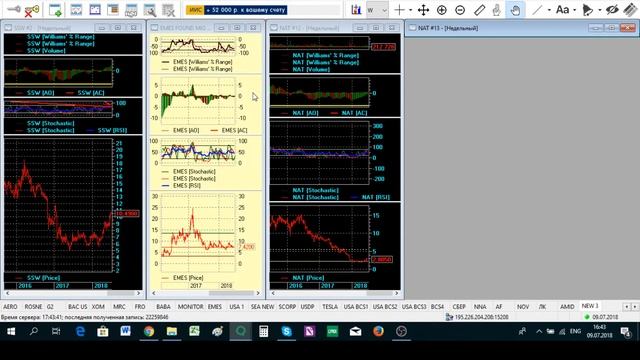Select the line drawing tool
This screenshot has width=640, height=360.
pyautogui.click(x=538, y=10)
